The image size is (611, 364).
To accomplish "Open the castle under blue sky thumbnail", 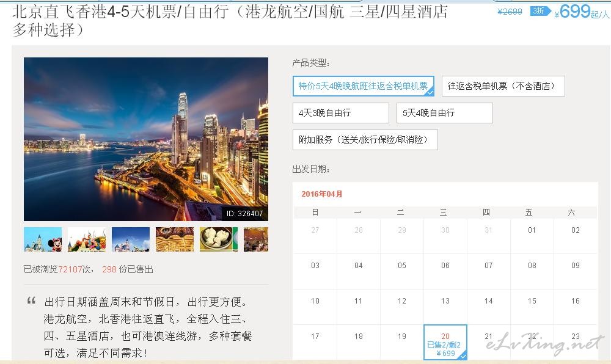I will [x=131, y=239].
